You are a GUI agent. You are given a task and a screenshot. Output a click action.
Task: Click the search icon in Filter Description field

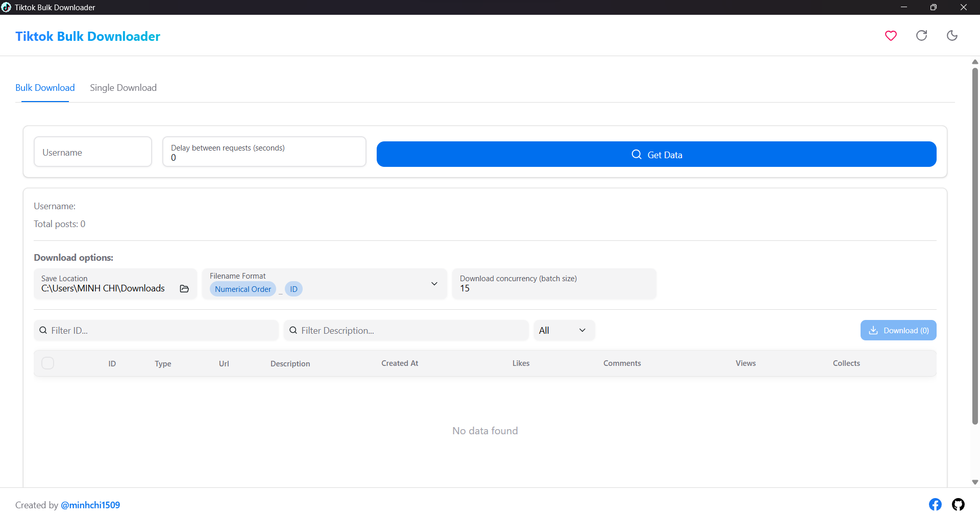point(293,330)
